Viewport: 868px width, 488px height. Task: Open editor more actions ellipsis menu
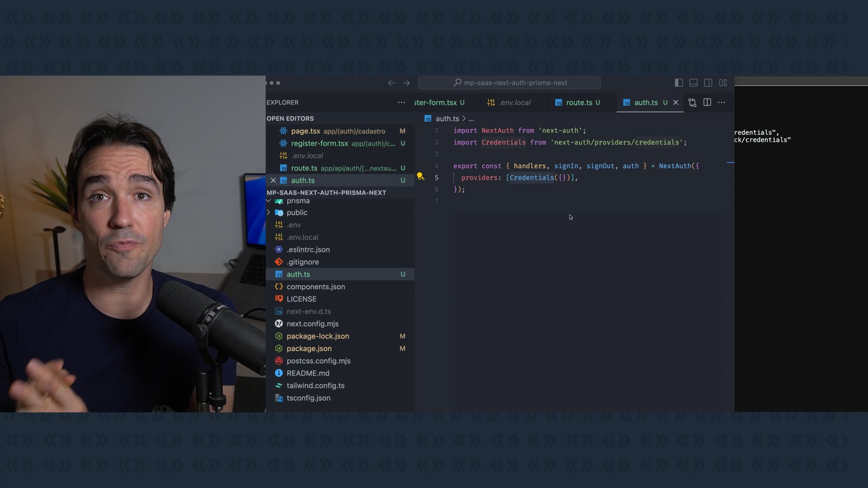point(722,103)
